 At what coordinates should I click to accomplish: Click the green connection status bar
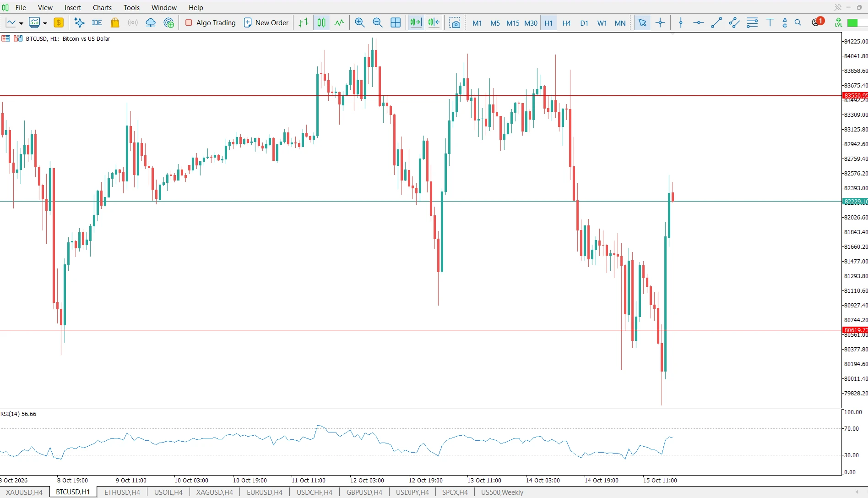pyautogui.click(x=857, y=23)
